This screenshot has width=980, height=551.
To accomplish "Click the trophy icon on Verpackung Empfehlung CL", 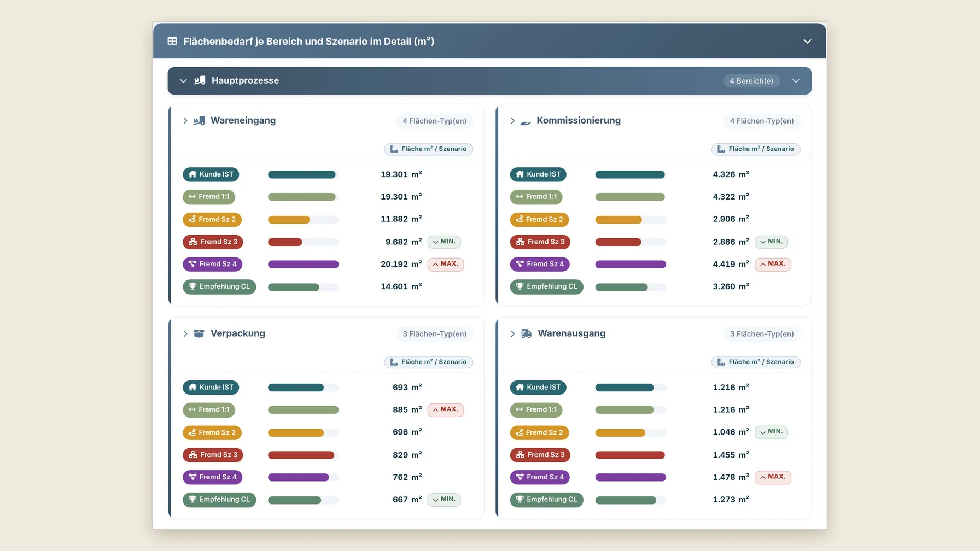I will click(x=192, y=500).
